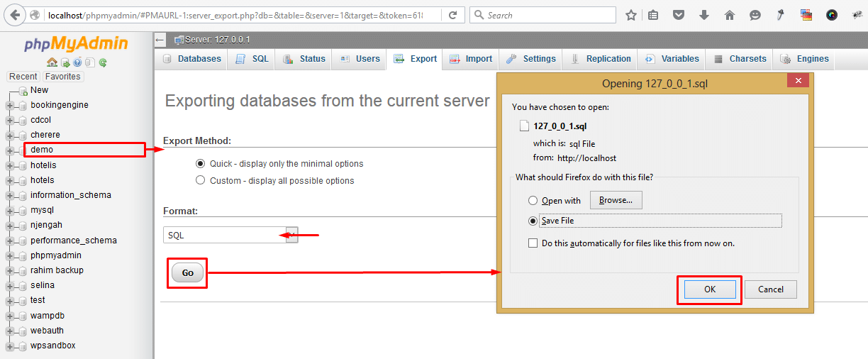Open browser downloads arrow icon
868x359 pixels.
coord(704,15)
